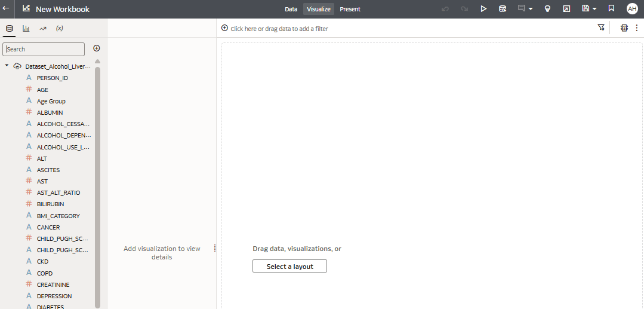The height and width of the screenshot is (309, 644).
Task: Select the ALCOHOL_DEPEN... column
Action: click(64, 135)
